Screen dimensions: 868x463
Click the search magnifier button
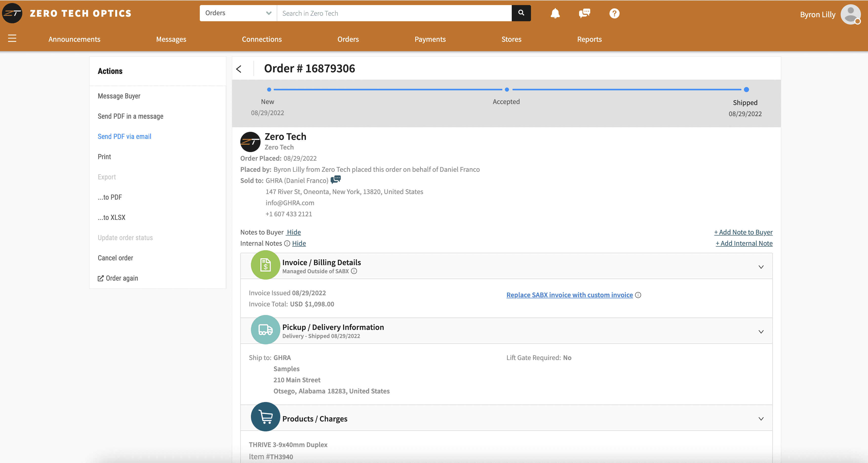pyautogui.click(x=521, y=13)
